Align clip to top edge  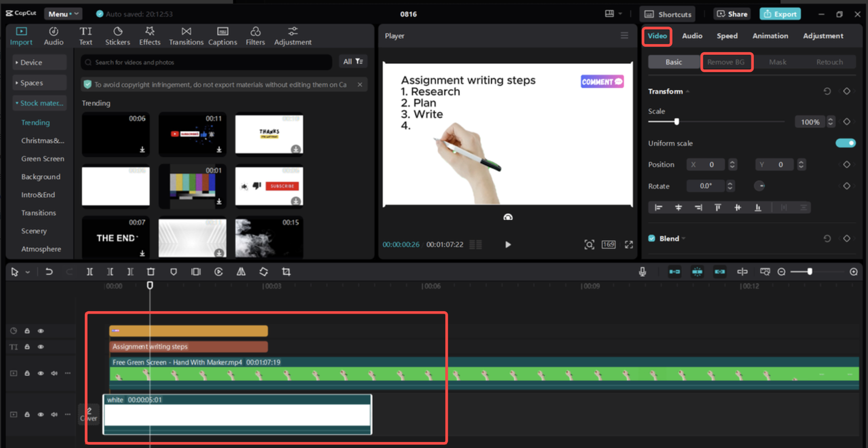click(717, 208)
